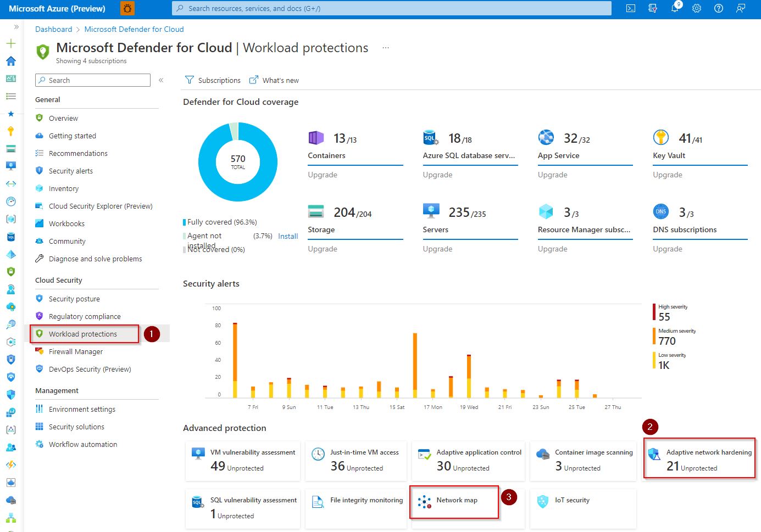Expand the Azure portal side rail
The height and width of the screenshot is (532, 761).
coord(16,27)
